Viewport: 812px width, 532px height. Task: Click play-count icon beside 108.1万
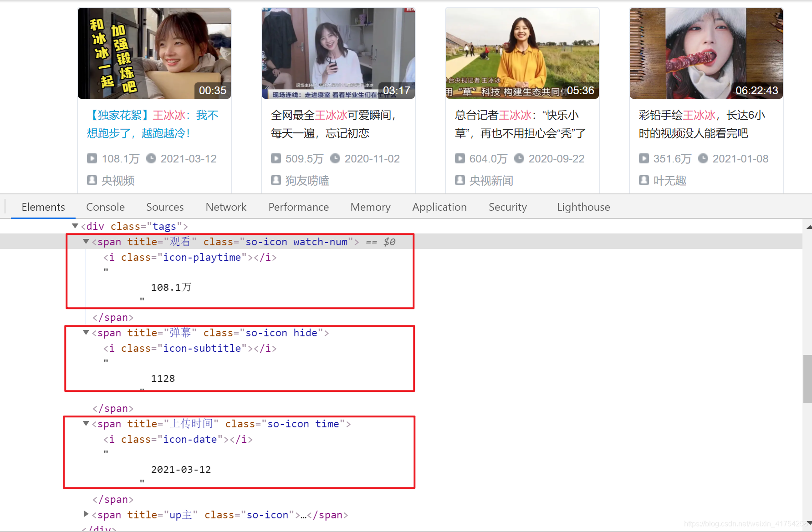point(92,158)
